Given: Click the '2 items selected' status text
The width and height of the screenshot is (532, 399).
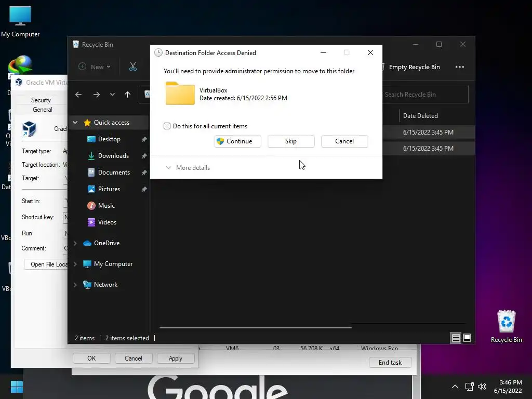Looking at the screenshot, I should click(x=127, y=338).
